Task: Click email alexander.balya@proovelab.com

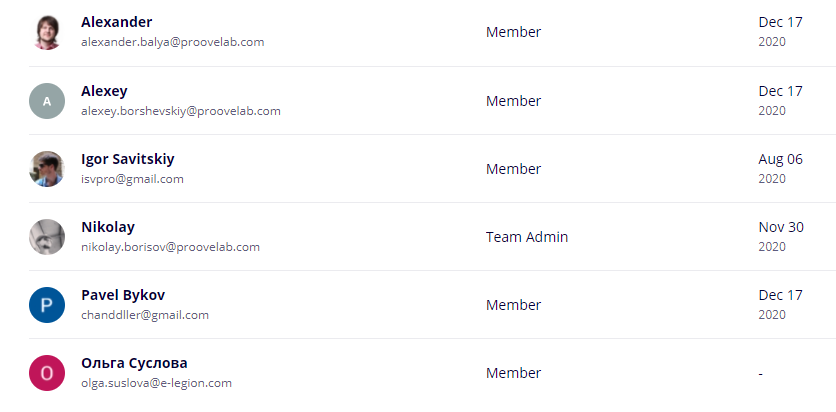Action: point(172,42)
